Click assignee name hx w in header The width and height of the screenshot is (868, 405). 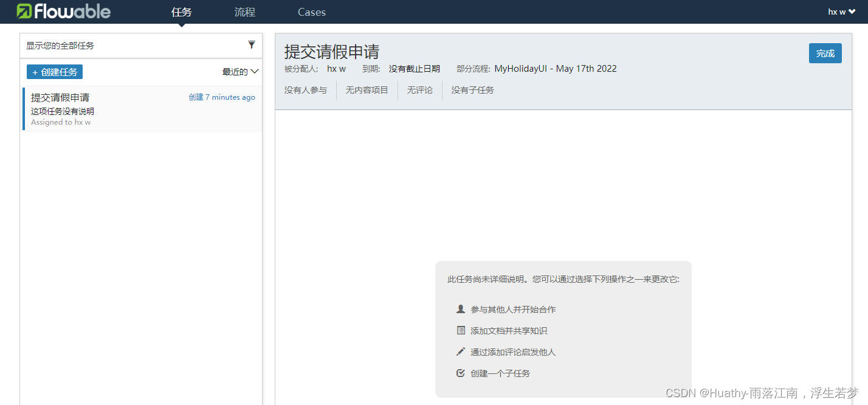click(x=336, y=69)
